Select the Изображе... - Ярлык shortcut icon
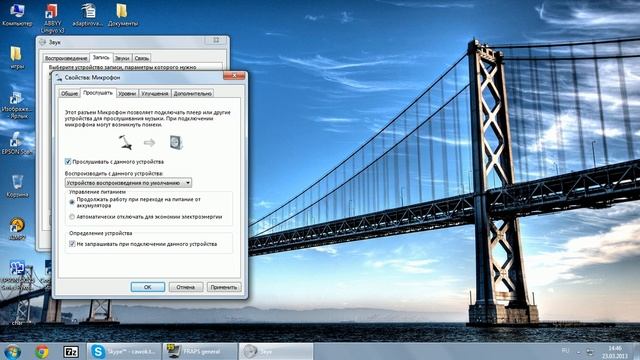This screenshot has height=360, width=640. pyautogui.click(x=16, y=105)
